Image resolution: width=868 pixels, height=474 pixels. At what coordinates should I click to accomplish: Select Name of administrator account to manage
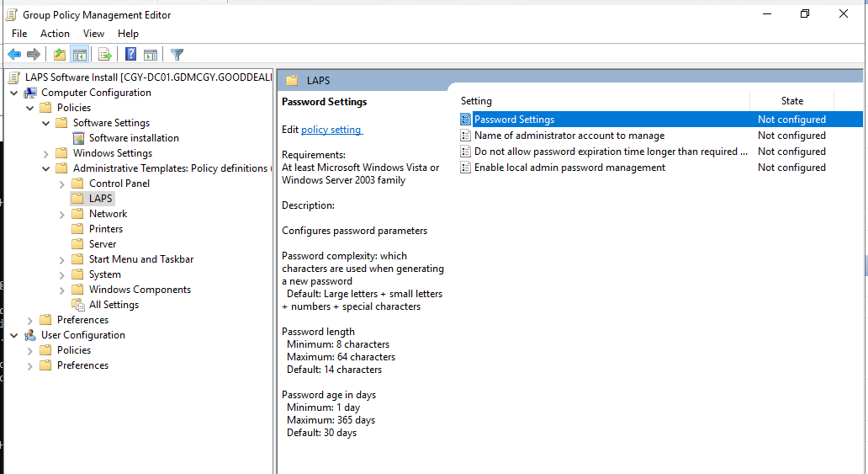click(x=569, y=136)
